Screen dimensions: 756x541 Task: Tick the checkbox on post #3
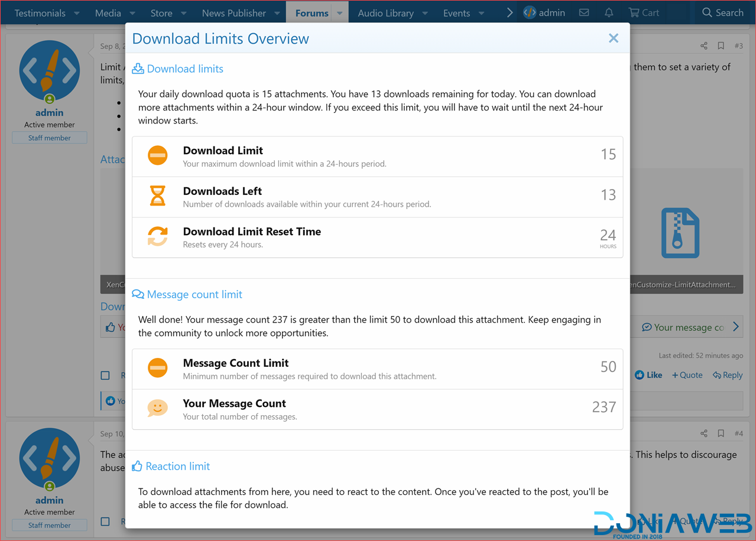tap(105, 375)
